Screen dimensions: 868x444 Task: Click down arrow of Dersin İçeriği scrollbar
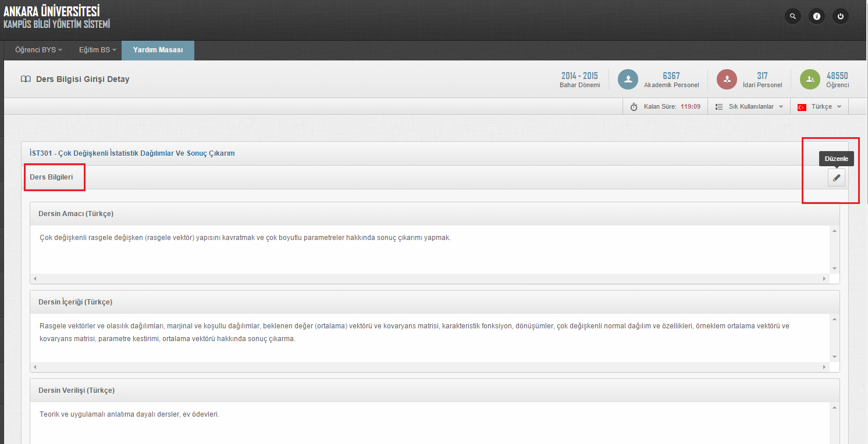click(834, 357)
